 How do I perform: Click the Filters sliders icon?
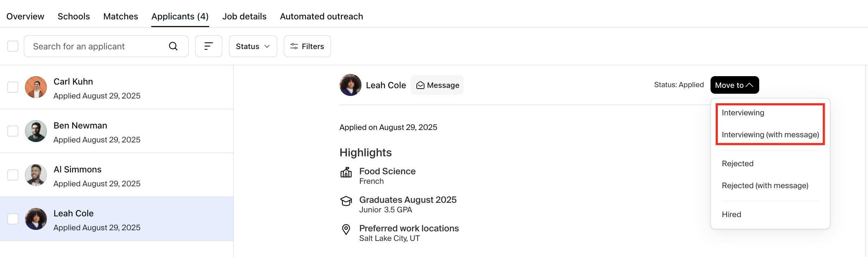294,46
